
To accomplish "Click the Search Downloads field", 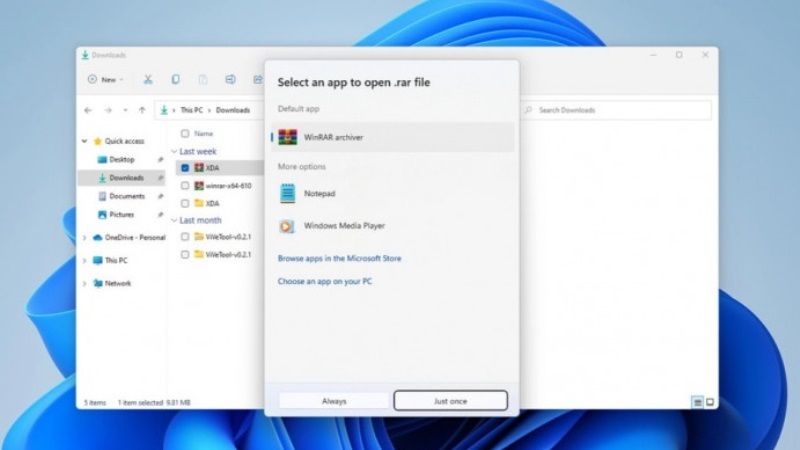I will [x=616, y=110].
